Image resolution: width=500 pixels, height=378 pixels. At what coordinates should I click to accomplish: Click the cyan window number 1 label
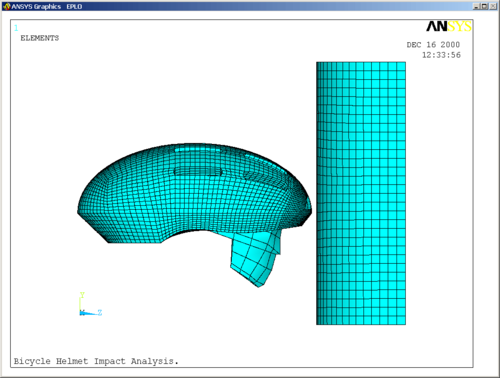tap(16, 28)
